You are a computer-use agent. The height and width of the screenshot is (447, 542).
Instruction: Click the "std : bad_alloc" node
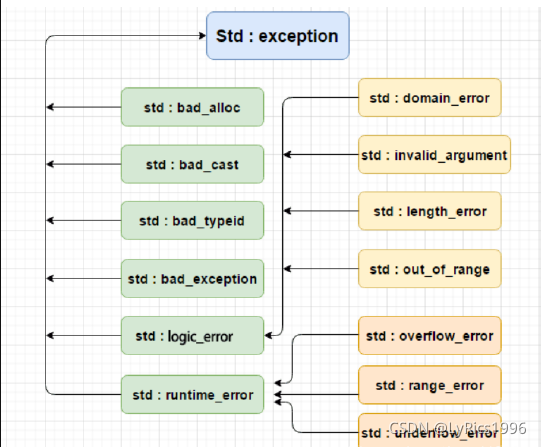(x=193, y=107)
